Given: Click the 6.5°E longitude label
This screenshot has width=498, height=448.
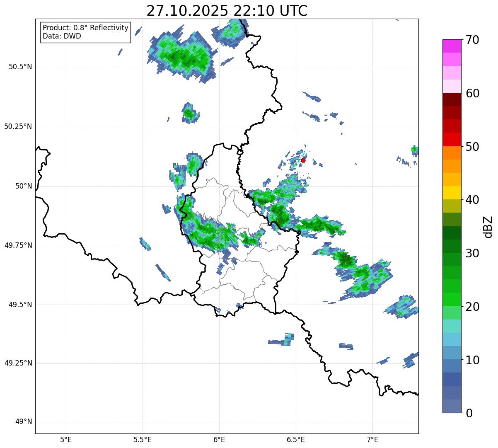Looking at the screenshot, I should coord(296,439).
